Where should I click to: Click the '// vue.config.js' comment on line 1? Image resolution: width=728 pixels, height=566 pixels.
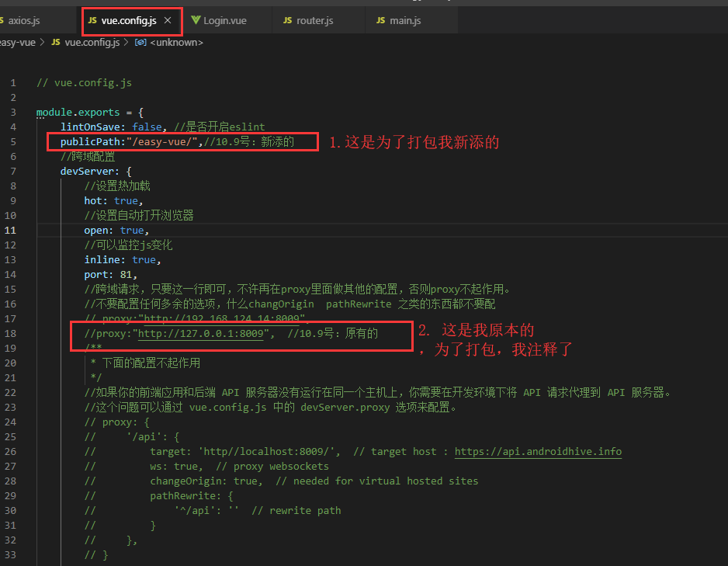(84, 82)
